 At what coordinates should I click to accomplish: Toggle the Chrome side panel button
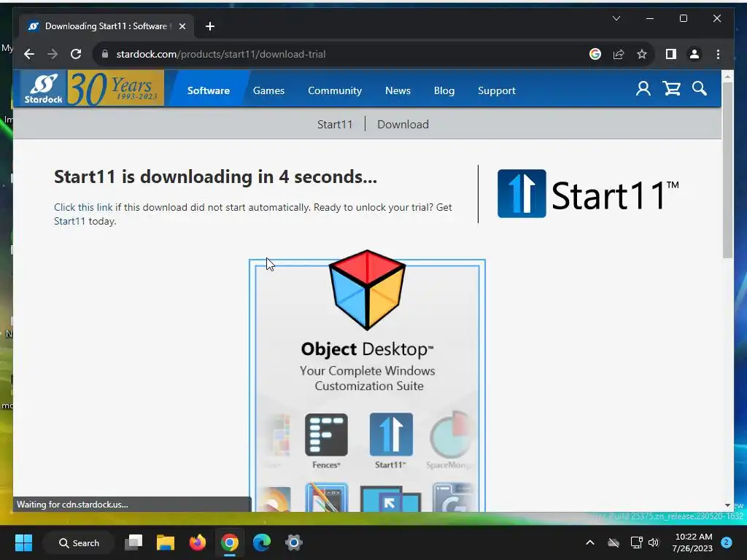click(671, 54)
